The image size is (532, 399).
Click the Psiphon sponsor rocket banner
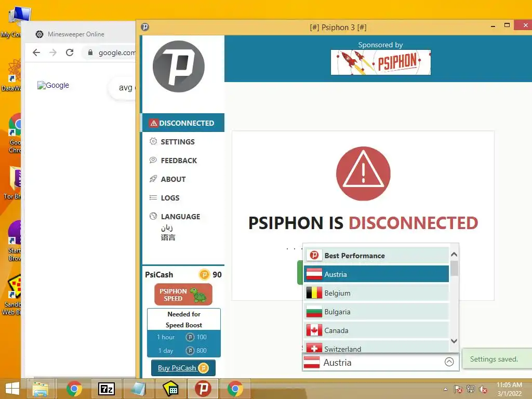point(381,62)
